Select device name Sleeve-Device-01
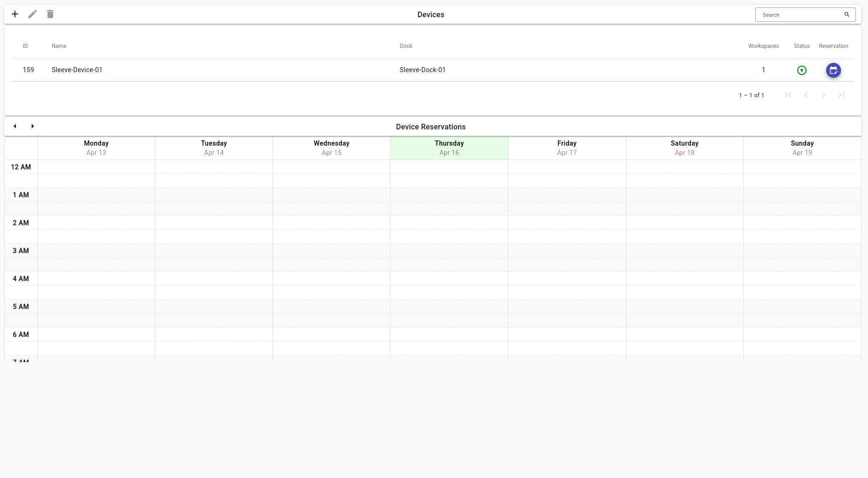 pyautogui.click(x=77, y=70)
